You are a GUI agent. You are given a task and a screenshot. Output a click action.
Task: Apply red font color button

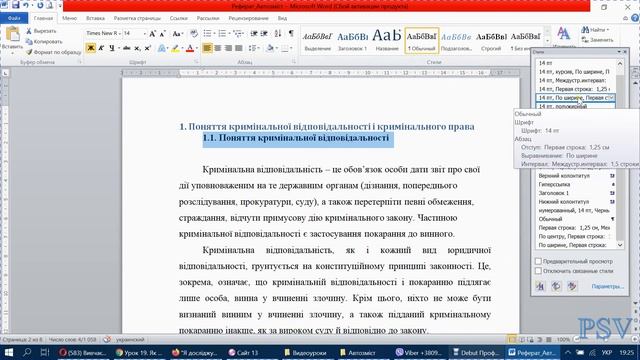click(x=190, y=48)
